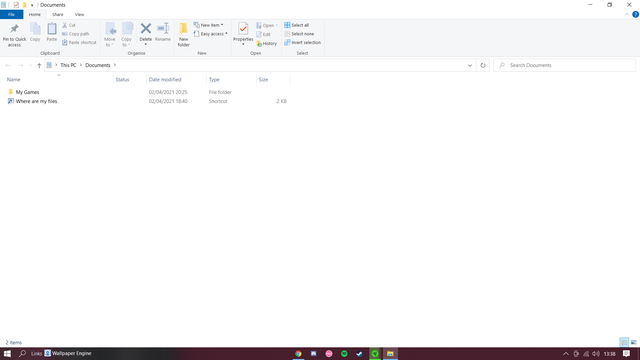Create a New folder

pyautogui.click(x=184, y=35)
